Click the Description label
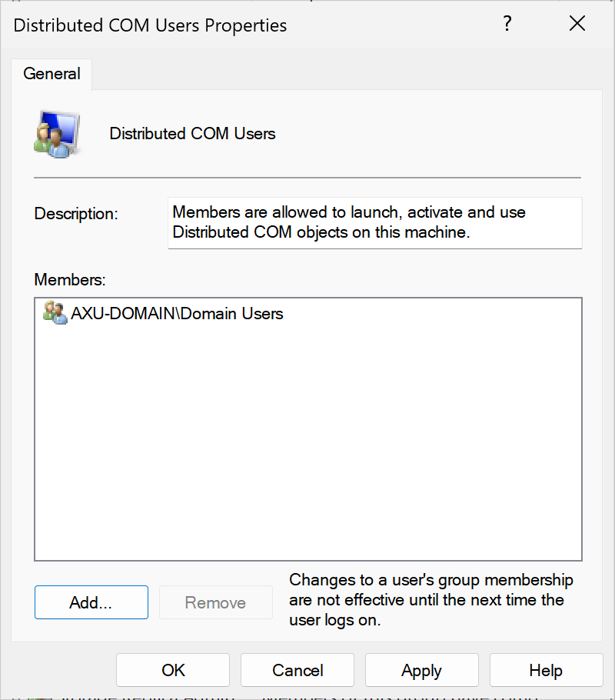 click(x=76, y=214)
